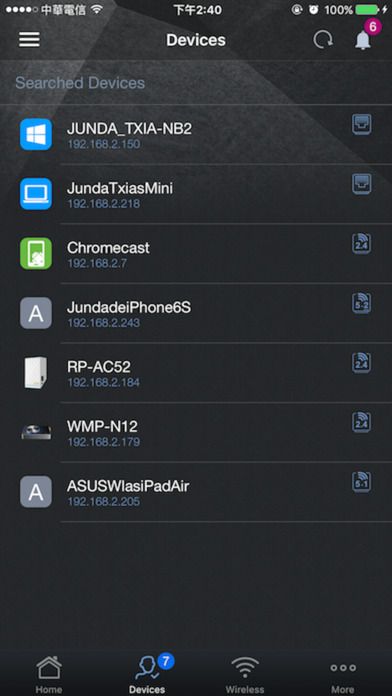Tap IP address 192.168.2.218
Screen dimensions: 392x696
103,204
